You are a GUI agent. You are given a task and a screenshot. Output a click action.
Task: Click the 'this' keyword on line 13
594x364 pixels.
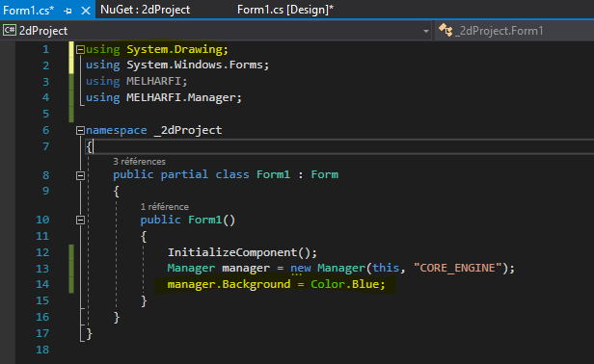coord(386,268)
